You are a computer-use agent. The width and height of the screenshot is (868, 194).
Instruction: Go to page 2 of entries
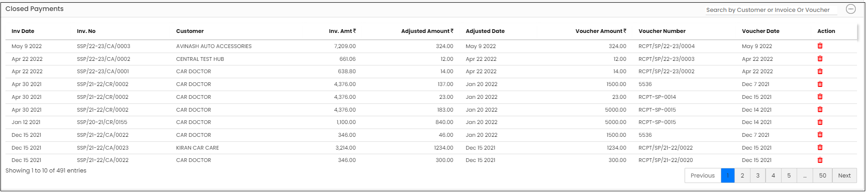pos(742,176)
